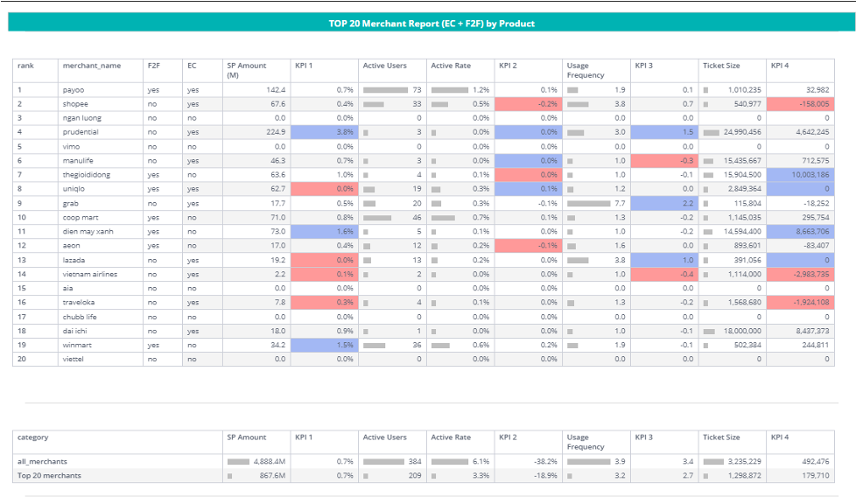856x504 pixels.
Task: Select merchant name 'dai ichi'
Action: [74, 331]
